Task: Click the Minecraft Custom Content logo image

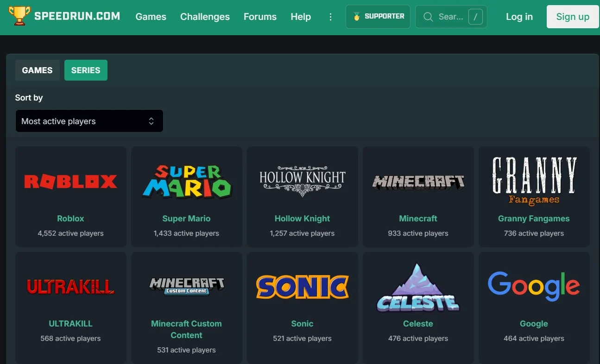Action: [186, 286]
